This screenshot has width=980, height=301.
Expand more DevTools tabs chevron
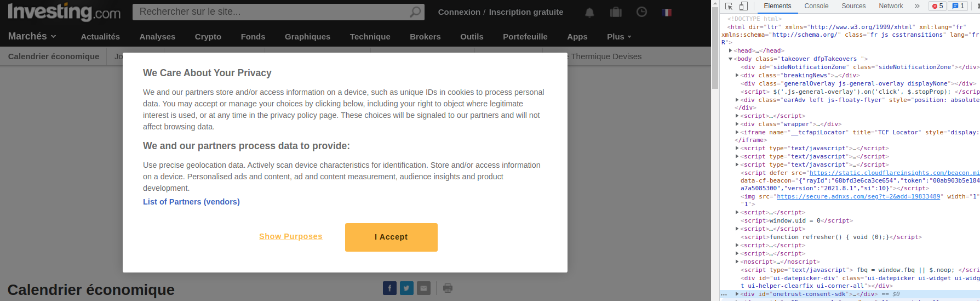click(x=917, y=6)
